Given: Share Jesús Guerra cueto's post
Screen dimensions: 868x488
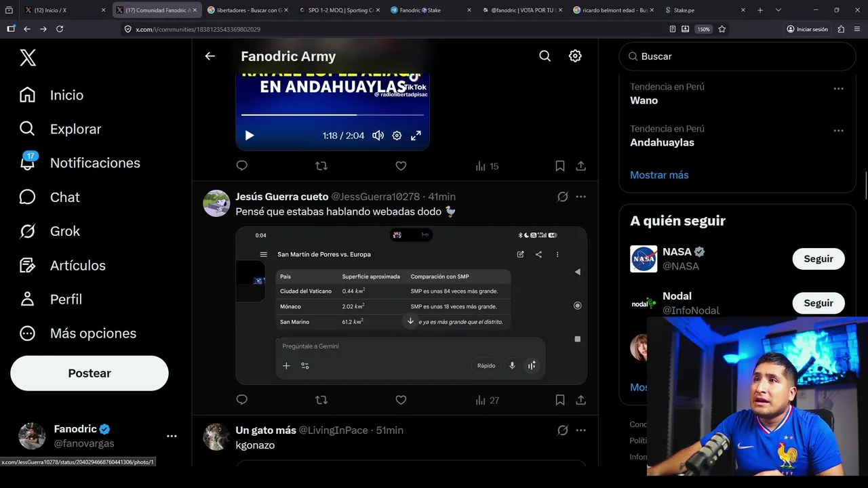Looking at the screenshot, I should (581, 401).
